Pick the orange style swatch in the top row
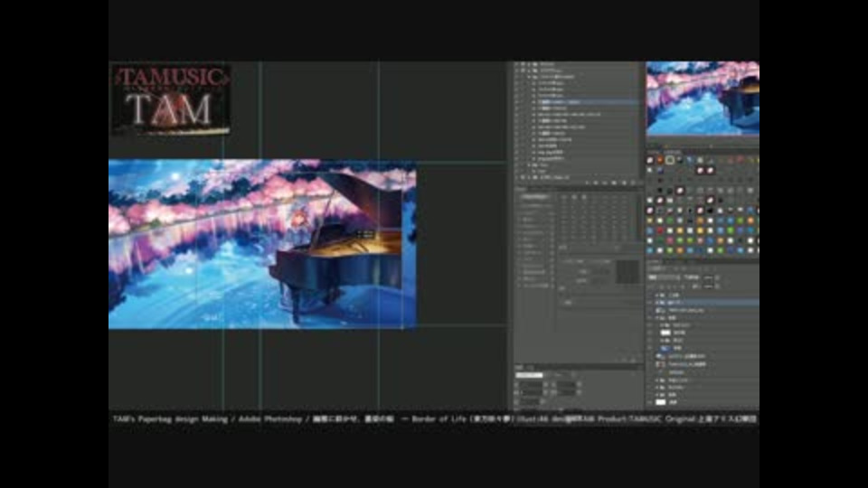868x488 pixels. click(660, 161)
